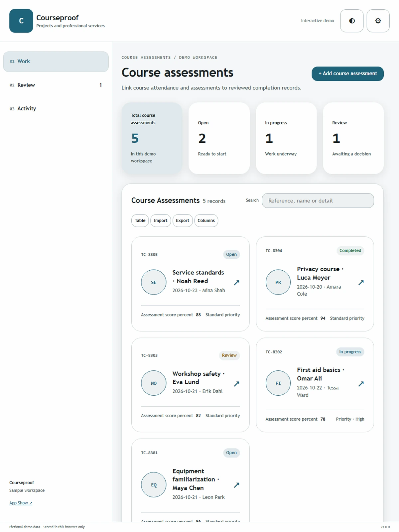
Task: Click the EQ avatar circle
Action: 154,485
